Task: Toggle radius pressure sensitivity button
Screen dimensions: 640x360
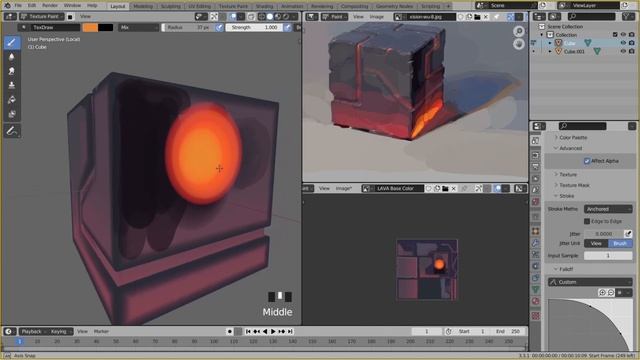Action: pos(219,27)
